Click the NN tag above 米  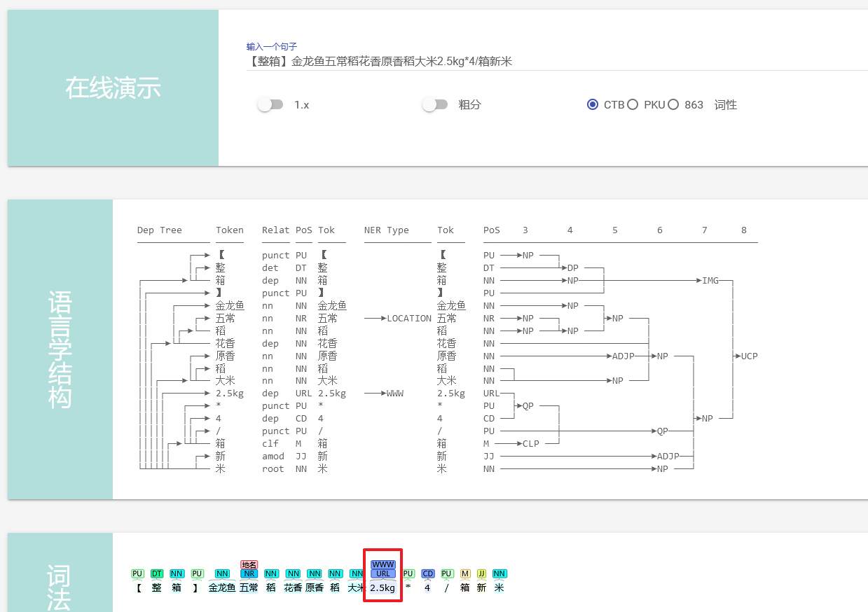500,573
